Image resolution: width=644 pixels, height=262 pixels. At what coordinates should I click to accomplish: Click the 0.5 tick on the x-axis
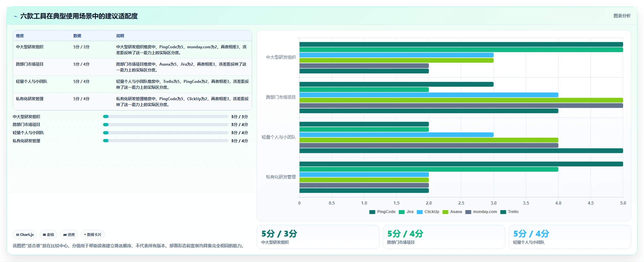click(x=332, y=203)
